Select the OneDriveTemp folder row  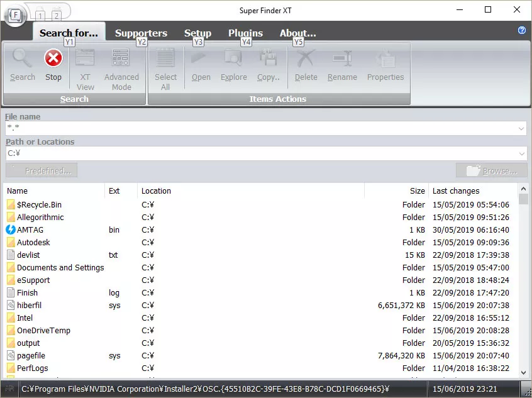pos(260,330)
